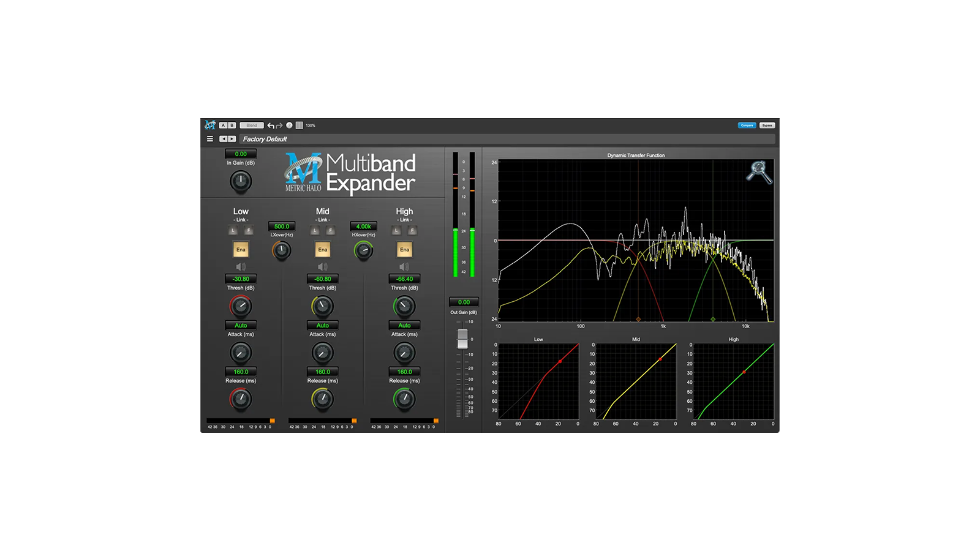Image resolution: width=980 pixels, height=551 pixels.
Task: Click Mid band Release value 160.0
Action: coord(323,372)
